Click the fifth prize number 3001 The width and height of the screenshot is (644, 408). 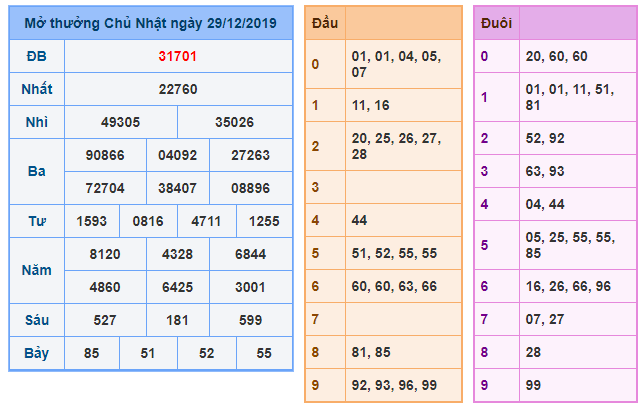coord(250,286)
